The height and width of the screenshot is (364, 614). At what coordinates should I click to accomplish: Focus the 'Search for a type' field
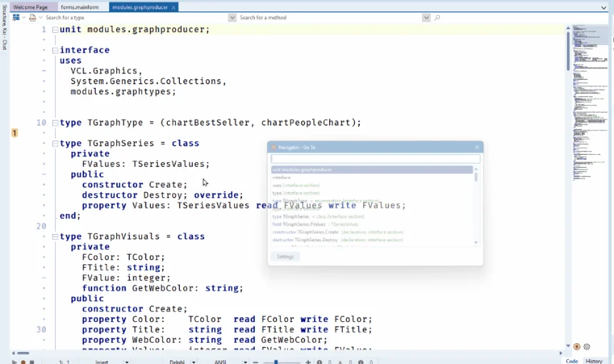pos(136,18)
